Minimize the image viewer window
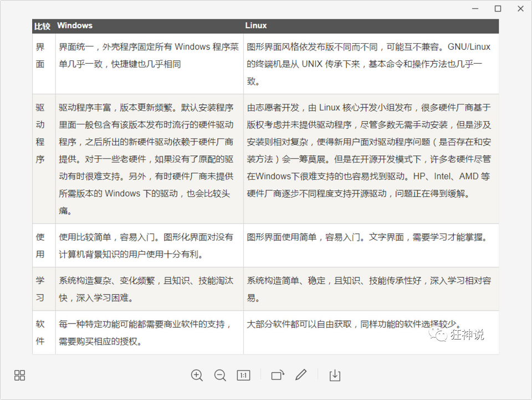The image size is (532, 400). pyautogui.click(x=475, y=8)
